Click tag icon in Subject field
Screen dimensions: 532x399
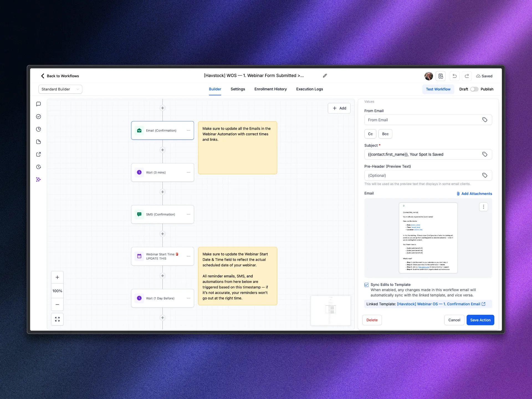coord(485,154)
